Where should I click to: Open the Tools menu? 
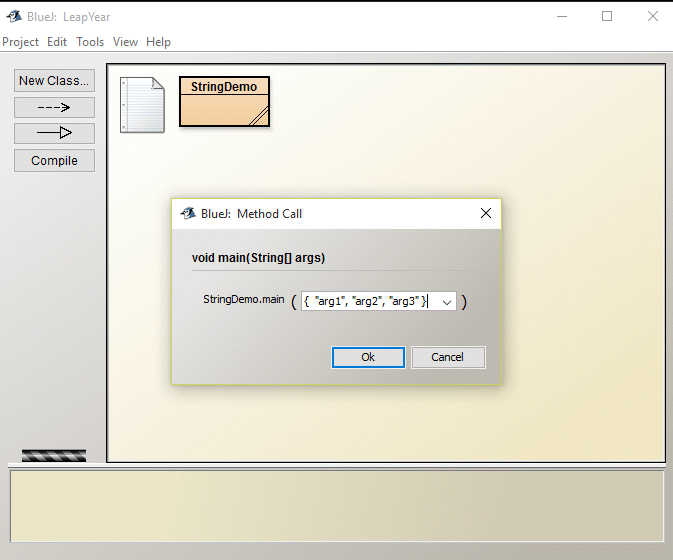pos(90,42)
